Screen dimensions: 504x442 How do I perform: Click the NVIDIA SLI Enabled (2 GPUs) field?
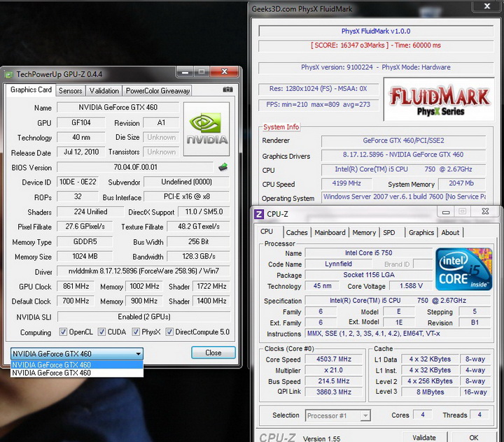tap(143, 317)
